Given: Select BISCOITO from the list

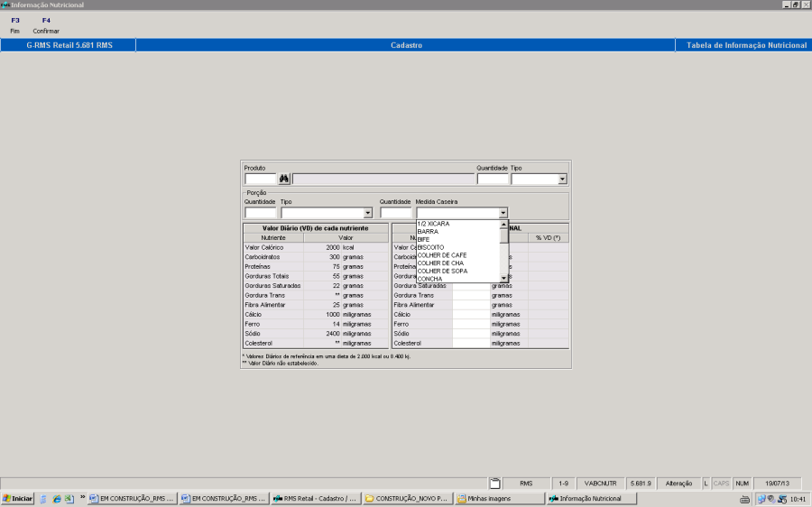Looking at the screenshot, I should click(x=457, y=247).
